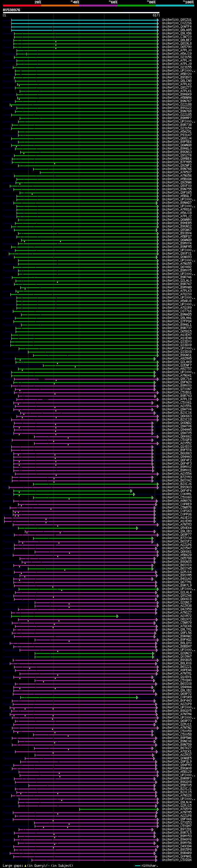Select label UniRef100_Q9C714
The width and height of the screenshot is (197, 868).
click(x=176, y=379)
